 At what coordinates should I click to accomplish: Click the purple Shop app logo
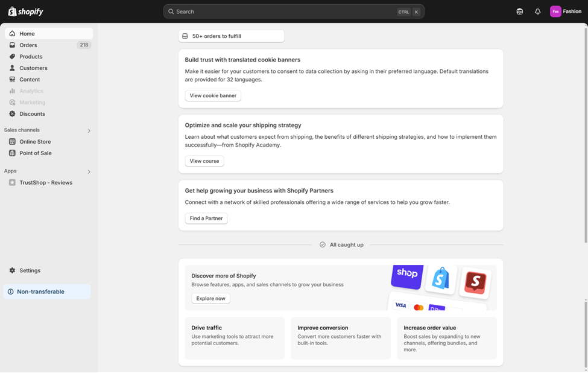coord(407,277)
